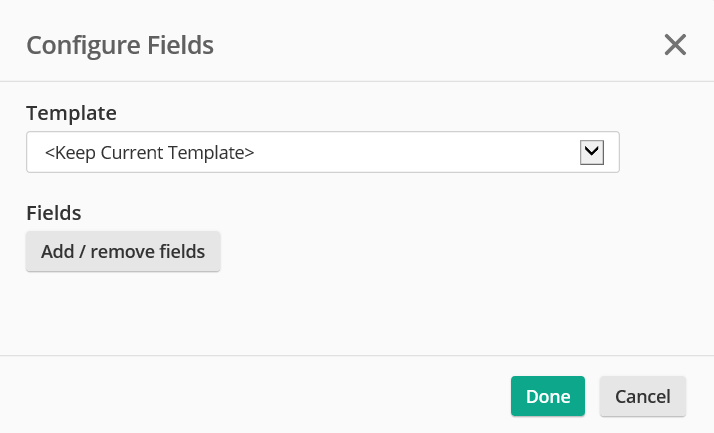Click the down-arrow icon beside template name
The height and width of the screenshot is (433, 714).
[591, 152]
